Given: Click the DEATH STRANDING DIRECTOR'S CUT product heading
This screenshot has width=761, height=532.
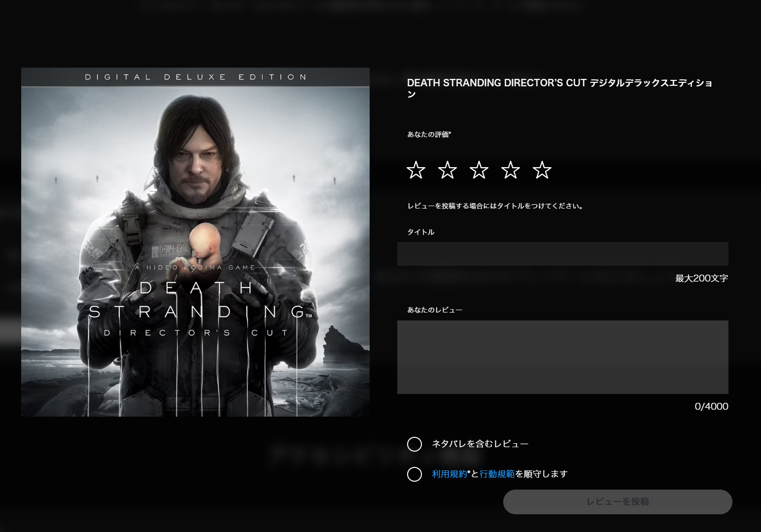Looking at the screenshot, I should [559, 88].
